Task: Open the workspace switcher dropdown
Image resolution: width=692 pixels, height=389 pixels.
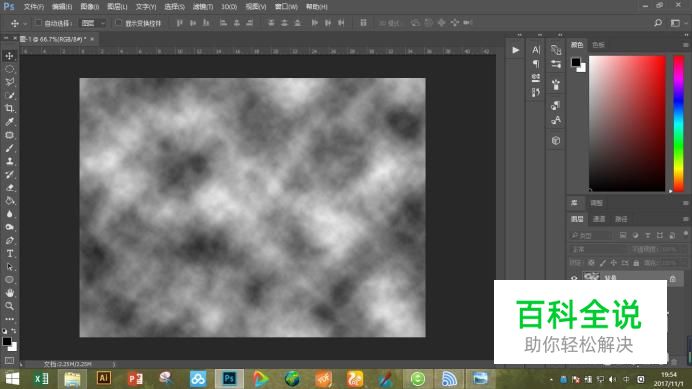Action: pos(676,23)
